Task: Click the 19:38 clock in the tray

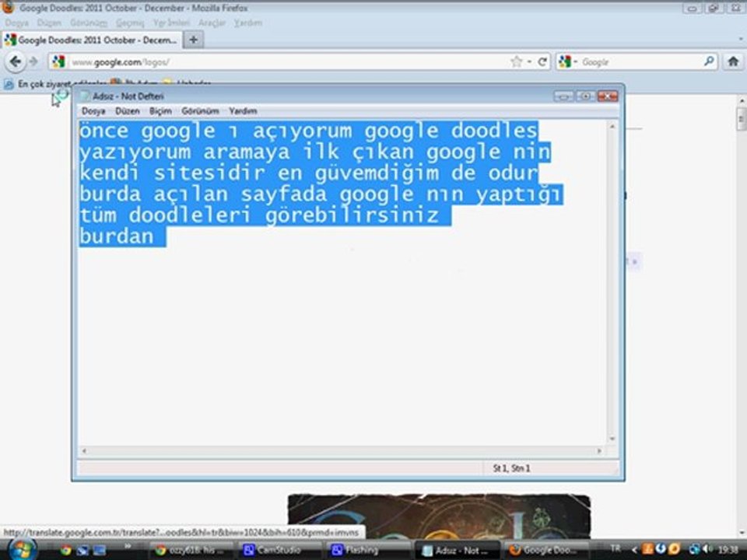Action: pos(728,550)
